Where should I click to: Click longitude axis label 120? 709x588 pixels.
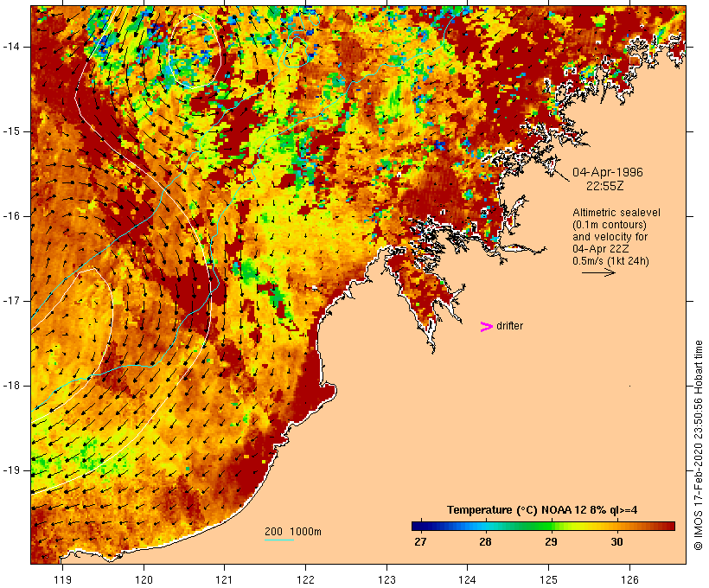[144, 580]
